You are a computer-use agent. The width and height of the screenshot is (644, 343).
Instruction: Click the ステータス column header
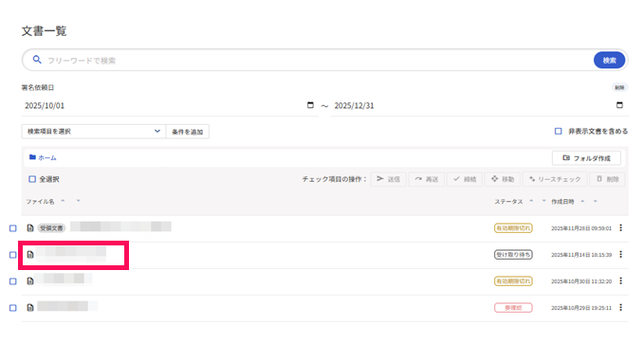point(508,202)
